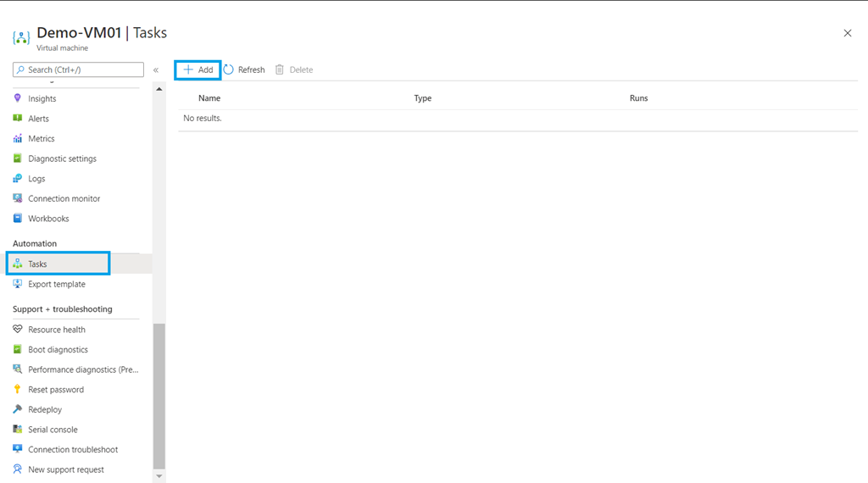Click the Alerts icon in sidebar

18,118
